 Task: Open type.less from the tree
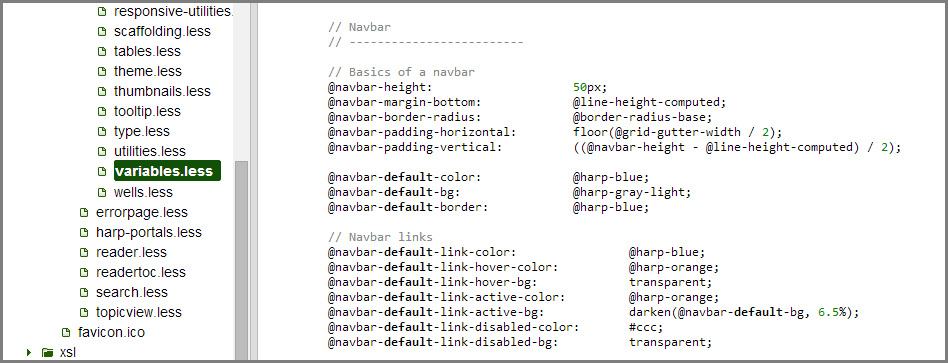click(141, 131)
